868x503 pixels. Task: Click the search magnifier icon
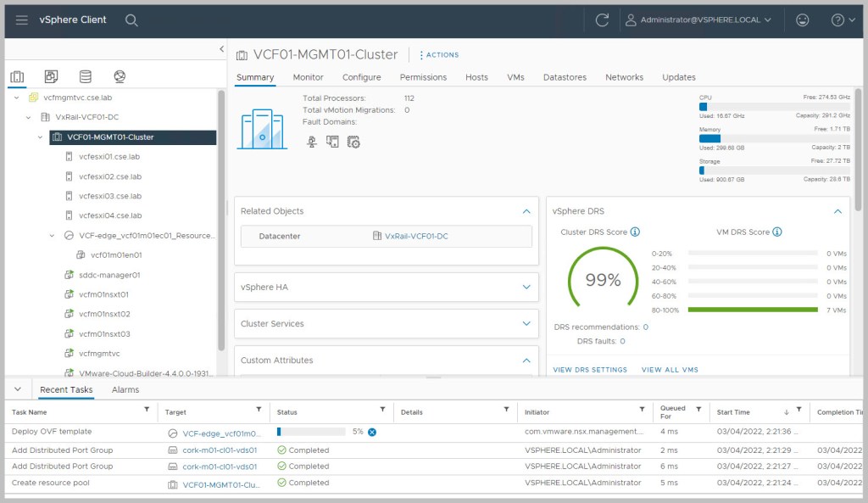pyautogui.click(x=131, y=20)
